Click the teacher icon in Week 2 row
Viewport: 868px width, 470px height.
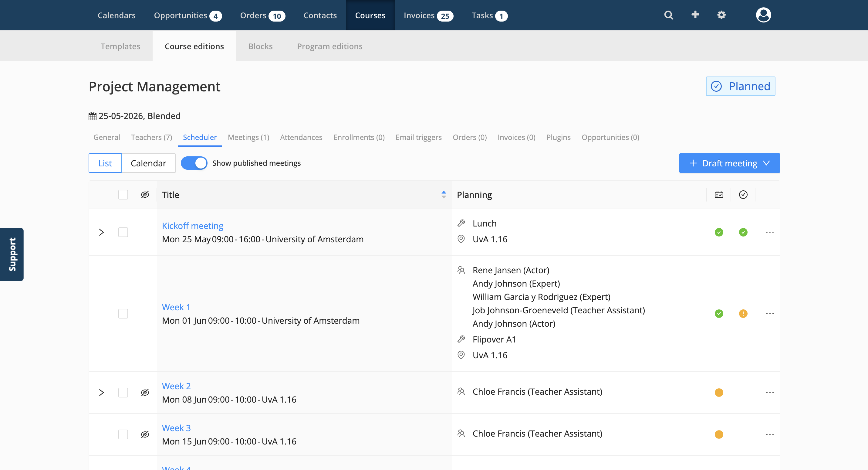tap(461, 391)
